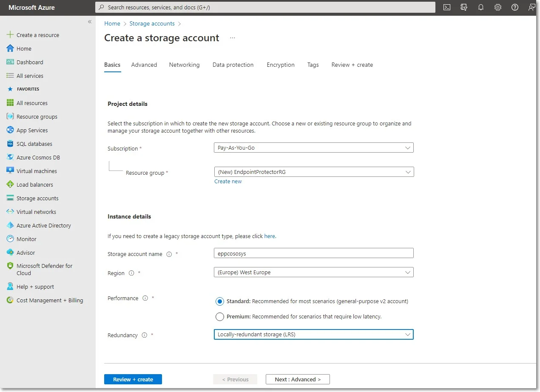Click FAVORITES heading in sidebar

(x=28, y=89)
